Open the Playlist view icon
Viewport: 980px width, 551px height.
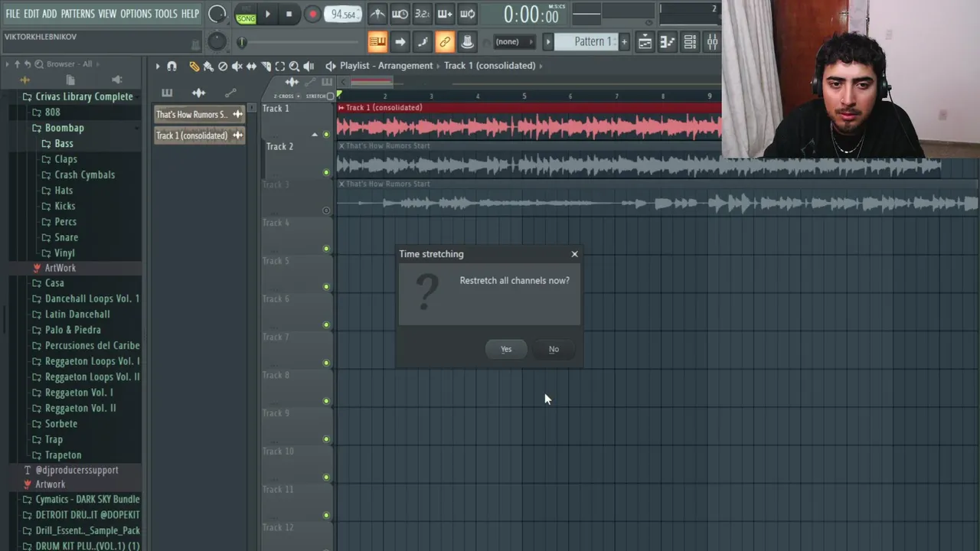(x=645, y=41)
